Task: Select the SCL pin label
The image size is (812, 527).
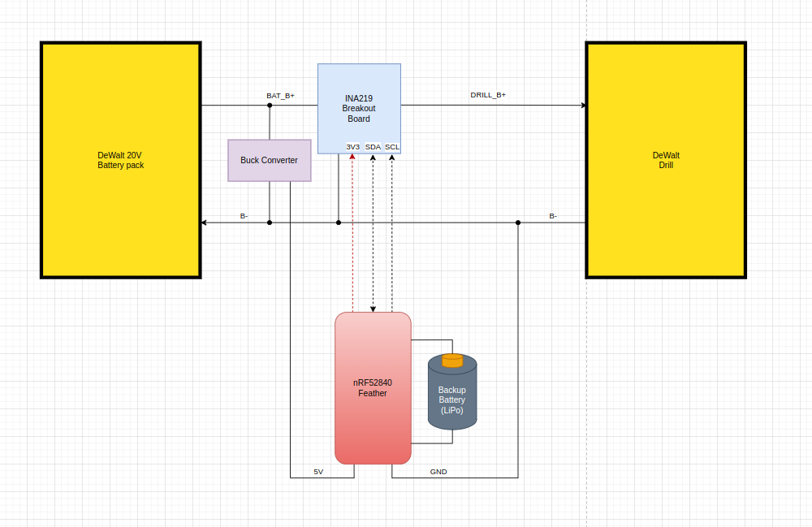Action: (x=392, y=147)
